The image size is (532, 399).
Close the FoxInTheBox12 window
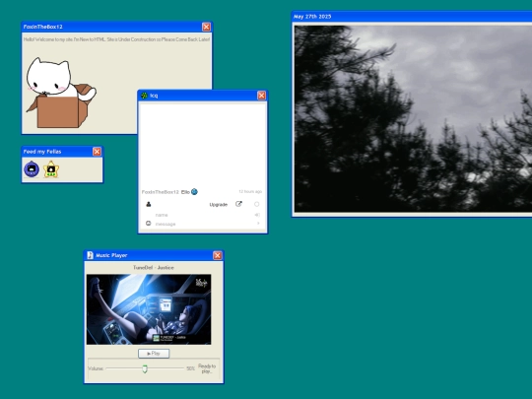click(206, 27)
